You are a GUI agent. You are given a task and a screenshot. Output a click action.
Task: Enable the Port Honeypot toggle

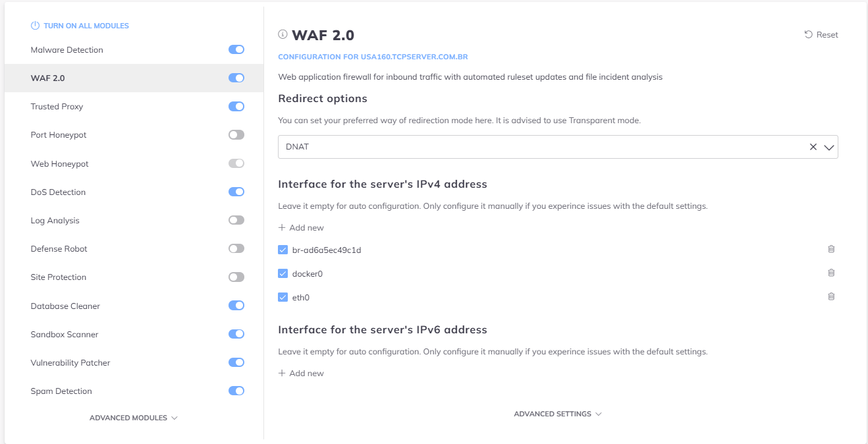click(x=236, y=135)
